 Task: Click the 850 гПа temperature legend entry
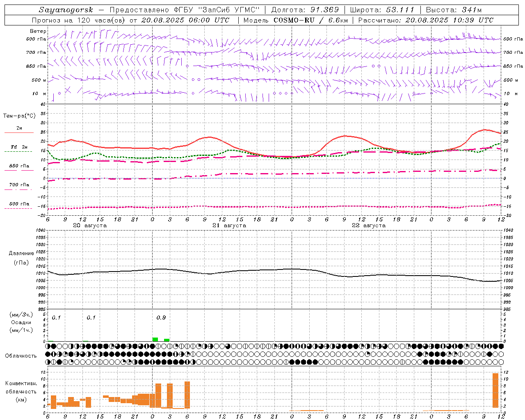point(19,166)
